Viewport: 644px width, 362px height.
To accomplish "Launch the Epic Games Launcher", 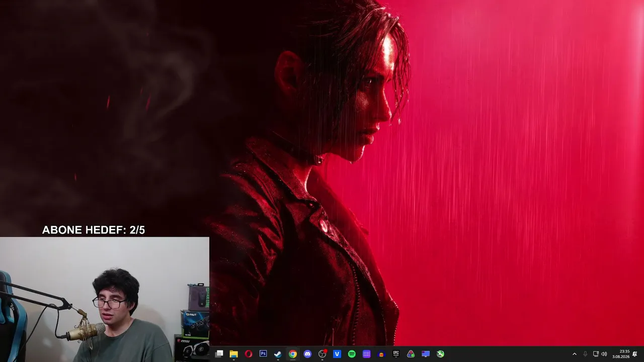I will click(x=396, y=354).
